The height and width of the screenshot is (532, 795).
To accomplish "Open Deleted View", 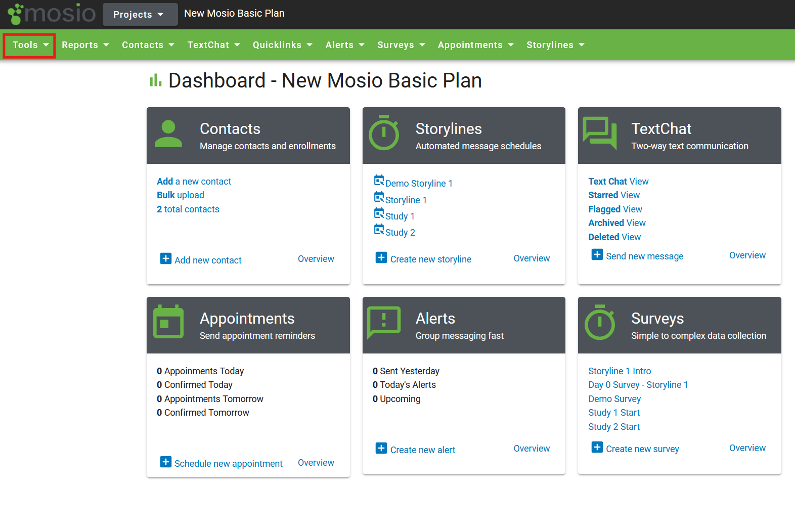I will tap(614, 237).
